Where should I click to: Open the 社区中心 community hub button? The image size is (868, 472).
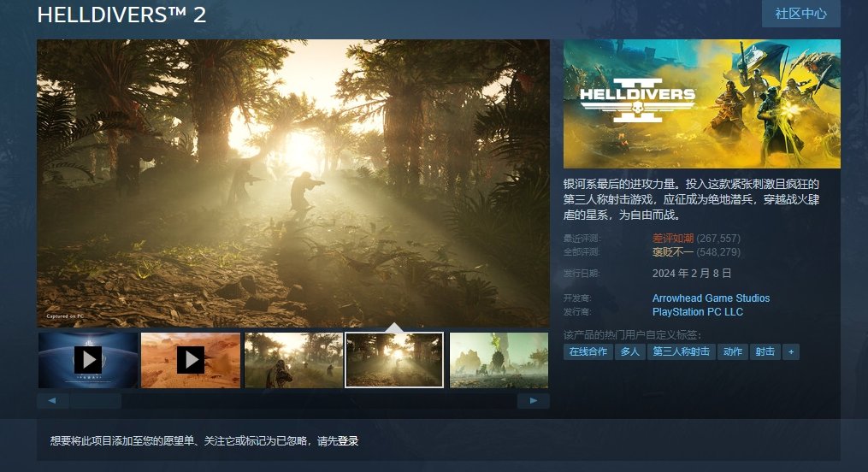tap(800, 14)
